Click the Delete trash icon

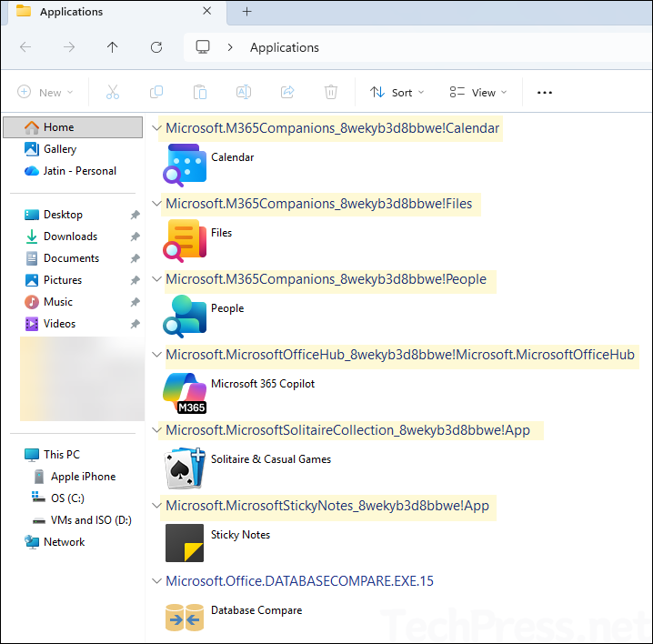331,92
